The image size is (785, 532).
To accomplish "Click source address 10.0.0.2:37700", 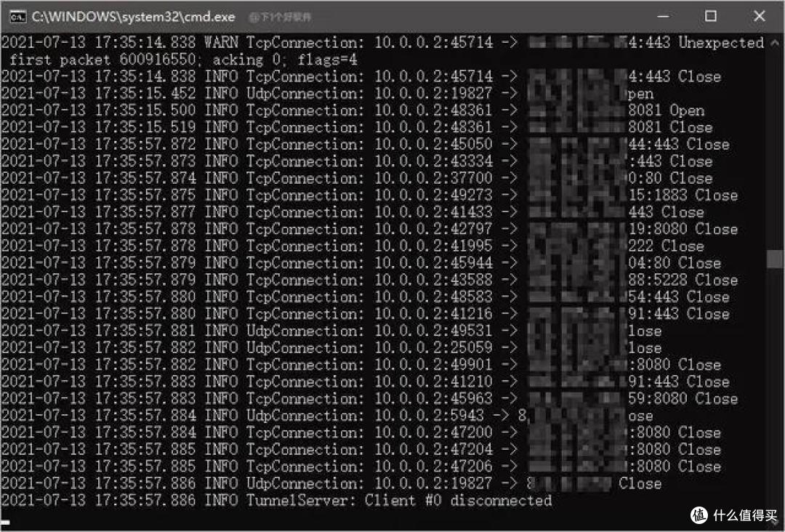I will click(433, 179).
